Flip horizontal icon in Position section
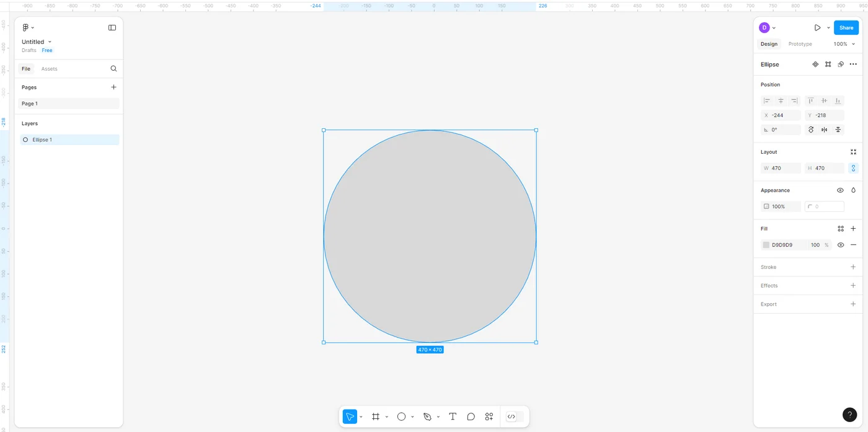The width and height of the screenshot is (868, 432). click(824, 130)
